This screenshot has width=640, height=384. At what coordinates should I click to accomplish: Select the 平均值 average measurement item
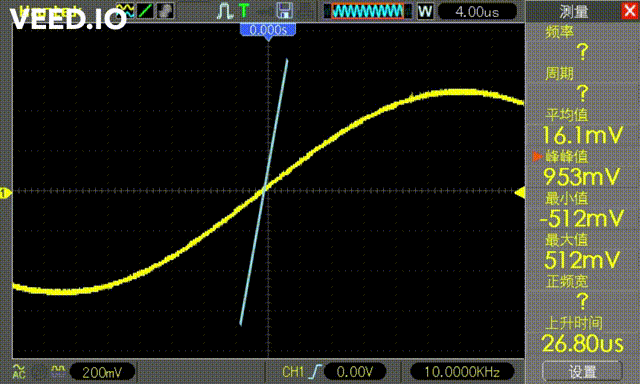[x=582, y=126]
